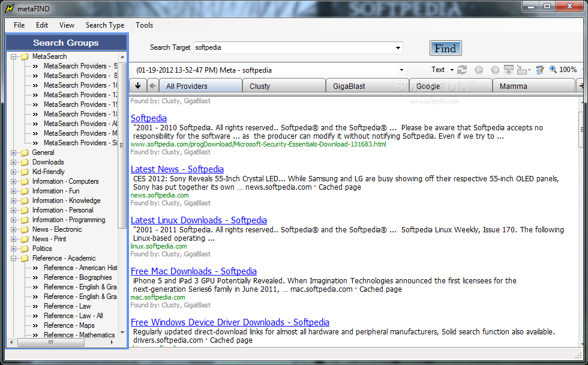
Task: Select Reference - Mathematics tree item
Action: (79, 335)
